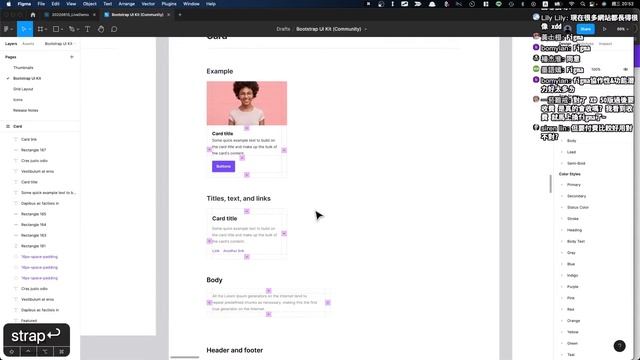Select the Card frame layer
This screenshot has width=640, height=360.
18,127
